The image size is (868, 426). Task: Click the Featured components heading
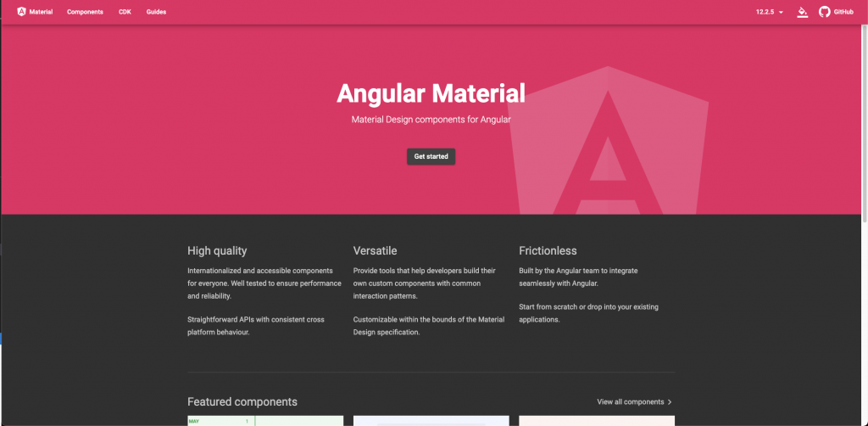coord(242,402)
